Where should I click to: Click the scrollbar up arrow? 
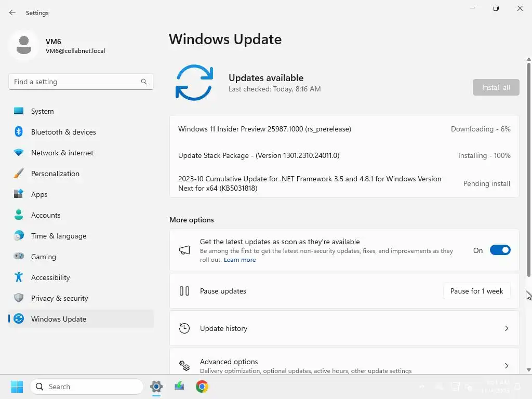[528, 59]
